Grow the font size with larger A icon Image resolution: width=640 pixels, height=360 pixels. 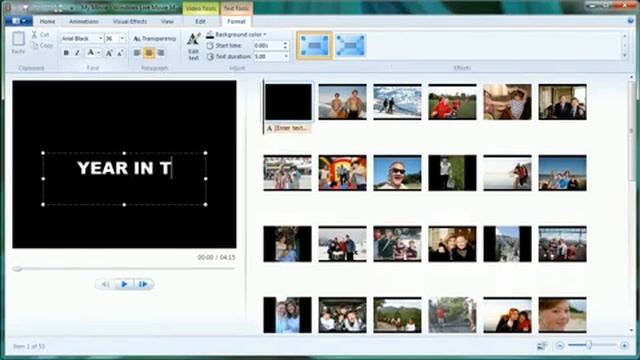tap(109, 53)
